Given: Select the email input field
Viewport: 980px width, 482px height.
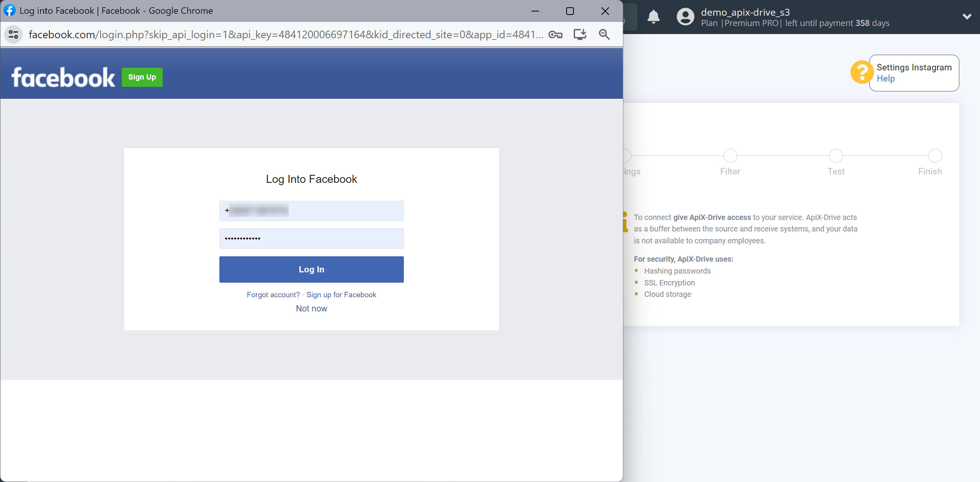Looking at the screenshot, I should pos(311,210).
